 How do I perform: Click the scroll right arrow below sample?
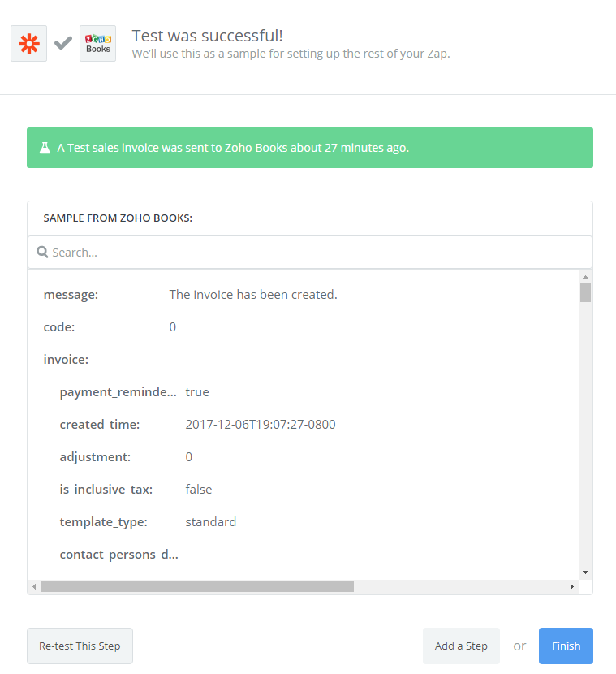tap(571, 587)
